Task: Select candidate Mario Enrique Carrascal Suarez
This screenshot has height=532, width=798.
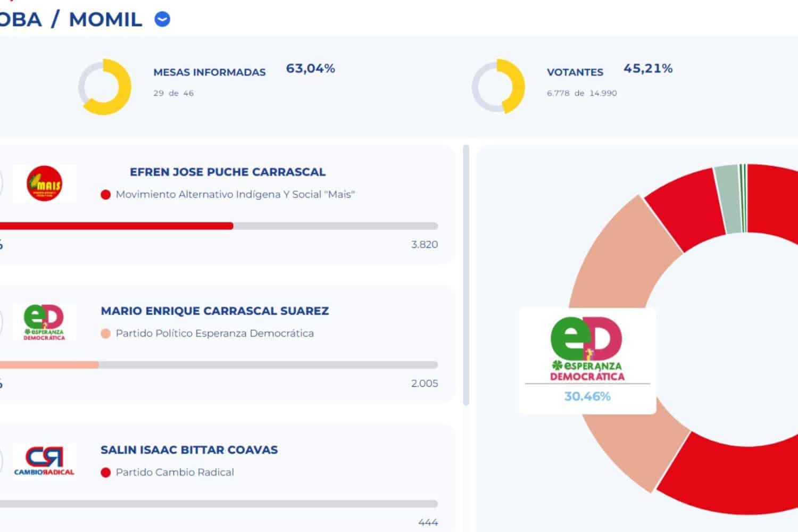Action: pyautogui.click(x=215, y=311)
